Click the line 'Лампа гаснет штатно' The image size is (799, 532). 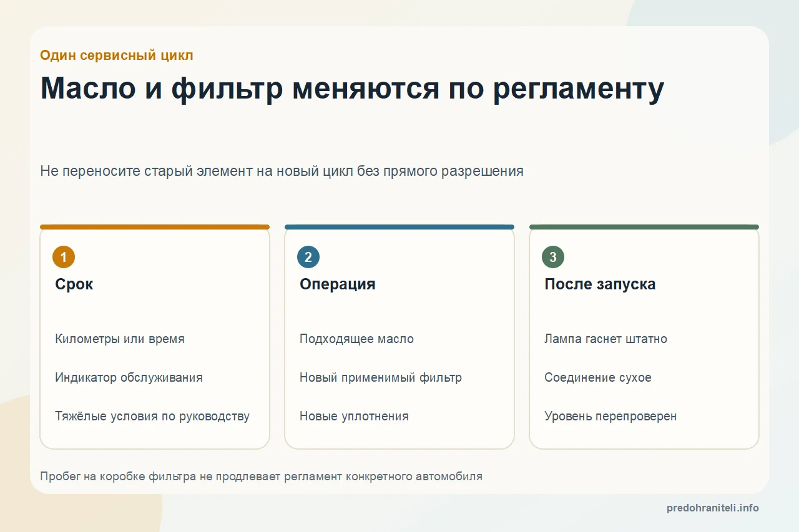605,339
